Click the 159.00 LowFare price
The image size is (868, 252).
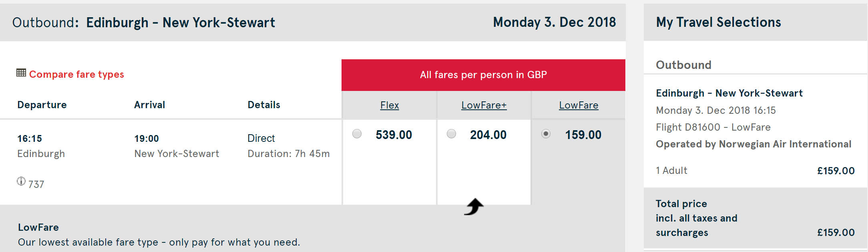[583, 135]
